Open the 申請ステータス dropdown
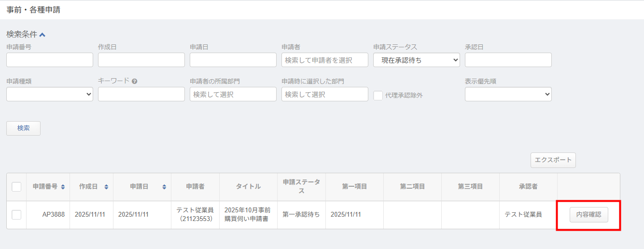The height and width of the screenshot is (249, 644). point(416,60)
